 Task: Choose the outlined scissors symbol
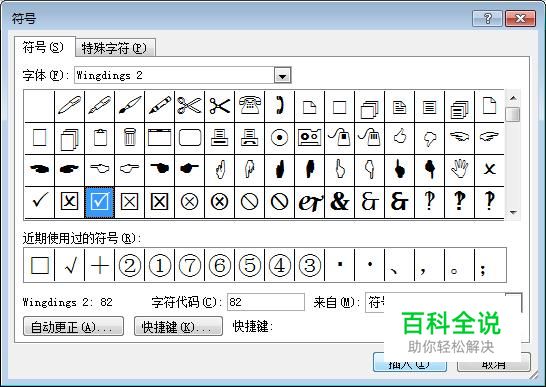pos(189,106)
